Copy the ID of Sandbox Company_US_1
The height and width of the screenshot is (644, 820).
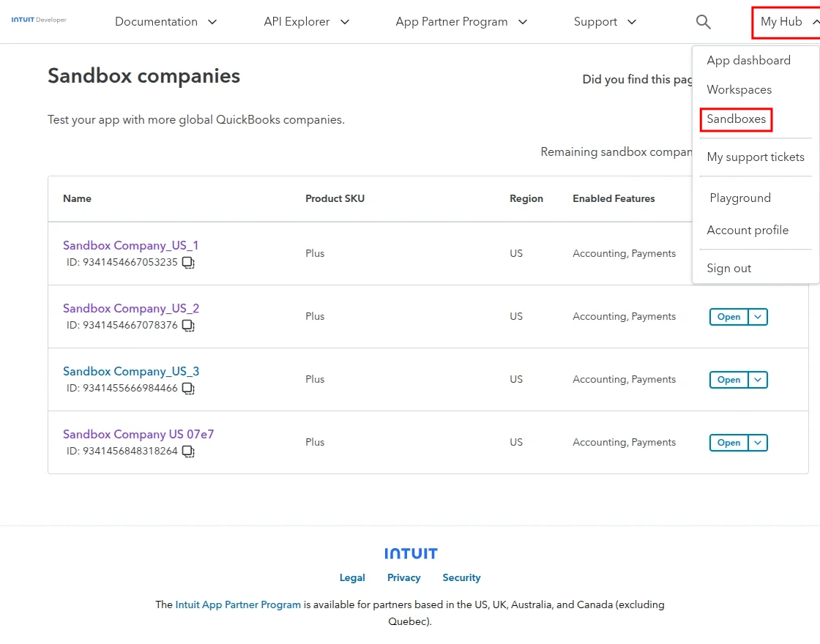pyautogui.click(x=188, y=263)
